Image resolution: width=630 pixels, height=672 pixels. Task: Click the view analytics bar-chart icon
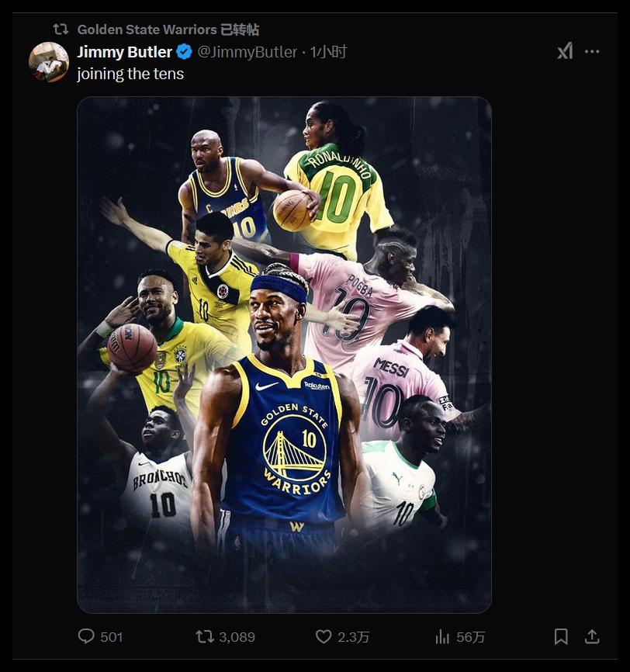[x=442, y=636]
